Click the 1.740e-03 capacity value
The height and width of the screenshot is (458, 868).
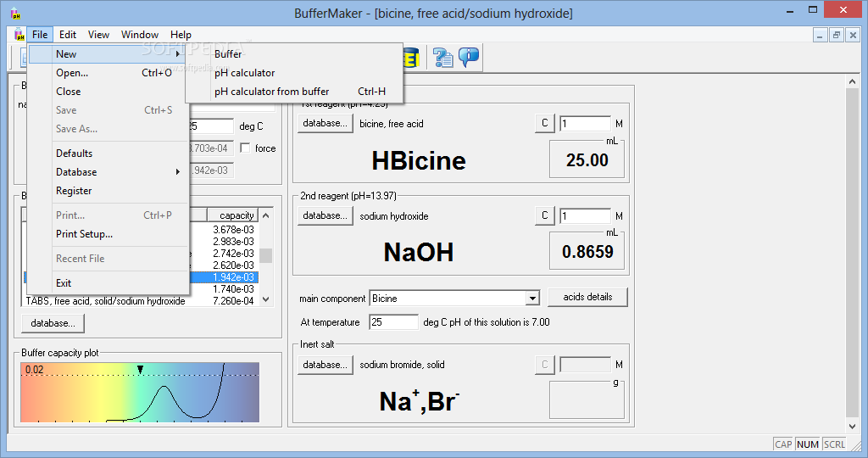234,289
